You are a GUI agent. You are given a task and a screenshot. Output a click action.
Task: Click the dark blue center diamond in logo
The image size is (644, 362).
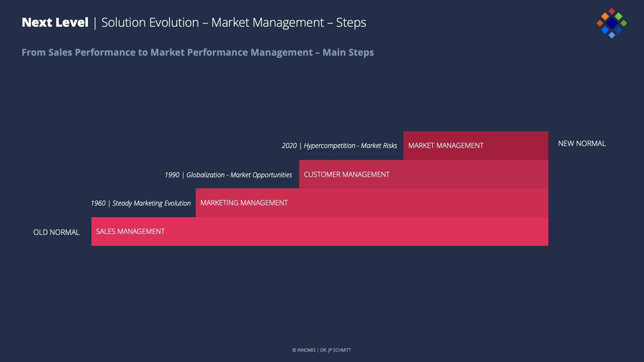pyautogui.click(x=611, y=23)
